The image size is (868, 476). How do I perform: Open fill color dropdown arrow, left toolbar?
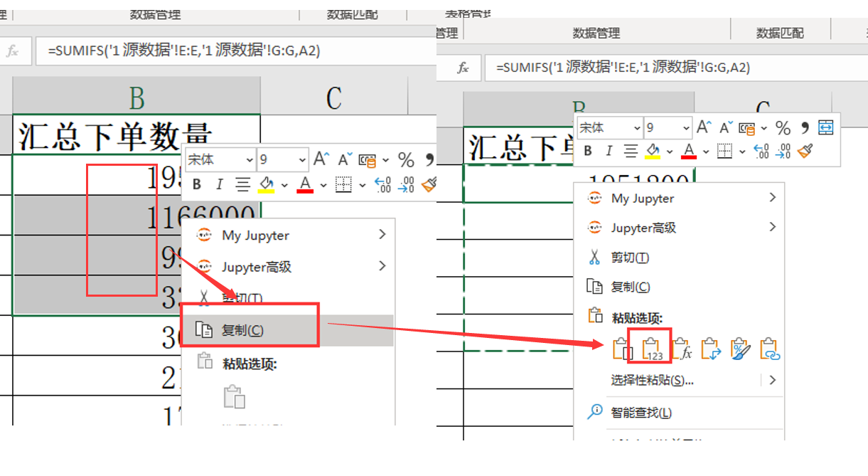(284, 186)
